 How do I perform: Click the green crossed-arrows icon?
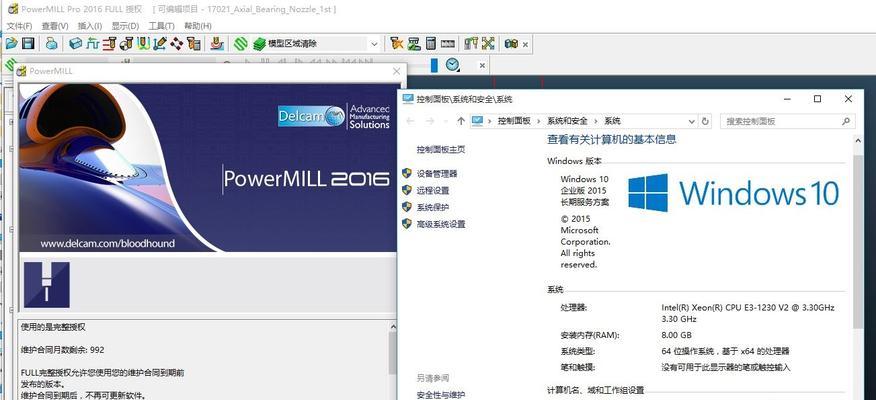[x=488, y=43]
